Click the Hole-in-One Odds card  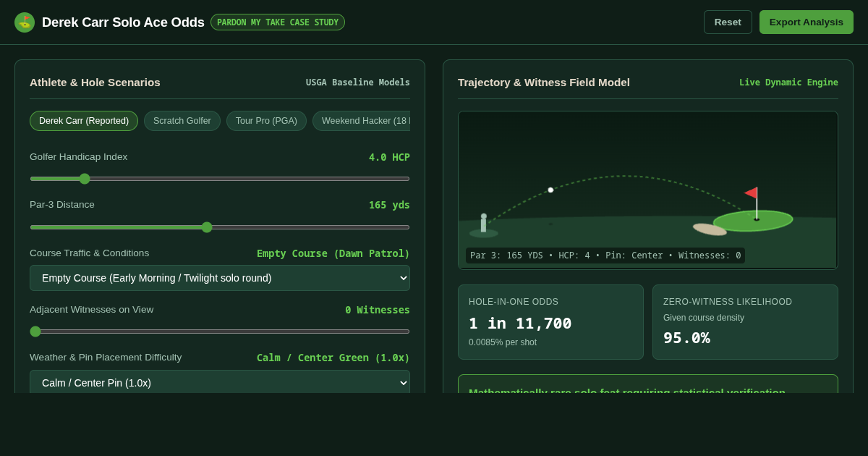coord(550,322)
